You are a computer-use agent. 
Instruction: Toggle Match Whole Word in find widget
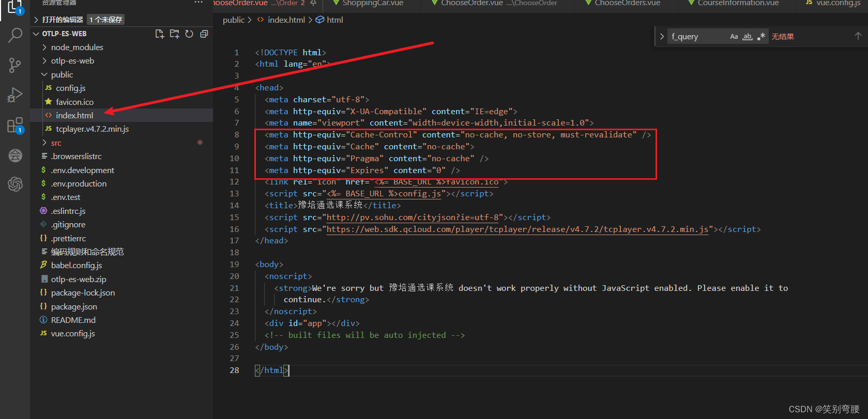pyautogui.click(x=748, y=37)
